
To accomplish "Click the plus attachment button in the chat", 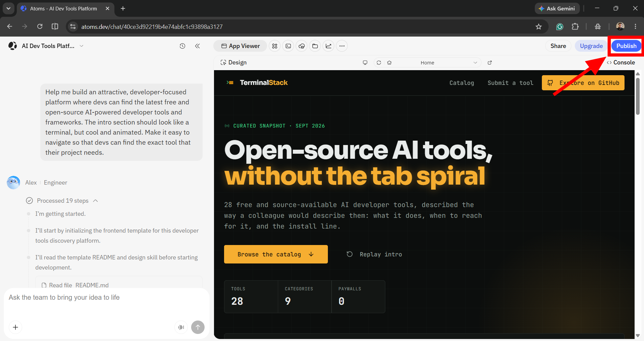I will click(15, 327).
